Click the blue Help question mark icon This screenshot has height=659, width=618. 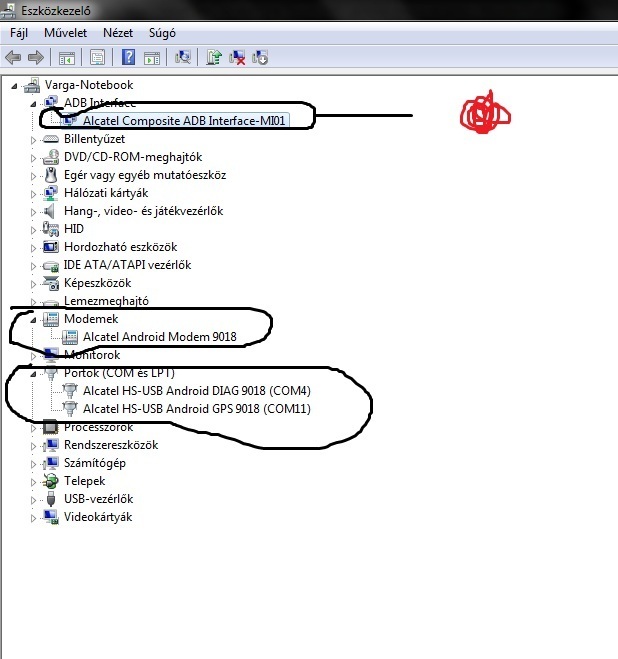(128, 57)
